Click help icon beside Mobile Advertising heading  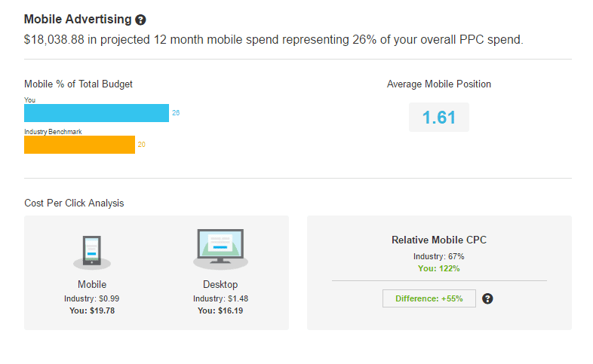pos(140,20)
